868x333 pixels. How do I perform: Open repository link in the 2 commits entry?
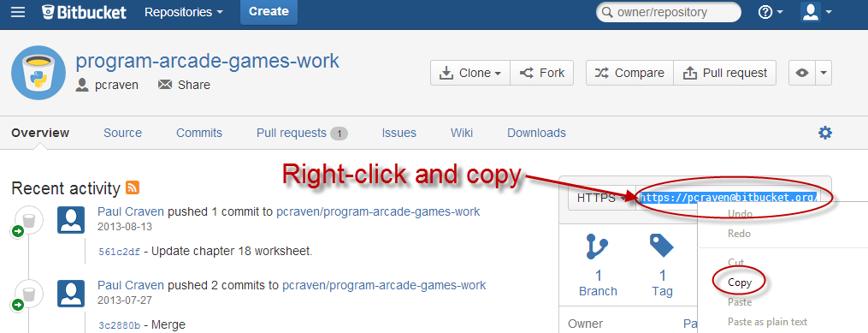(384, 285)
